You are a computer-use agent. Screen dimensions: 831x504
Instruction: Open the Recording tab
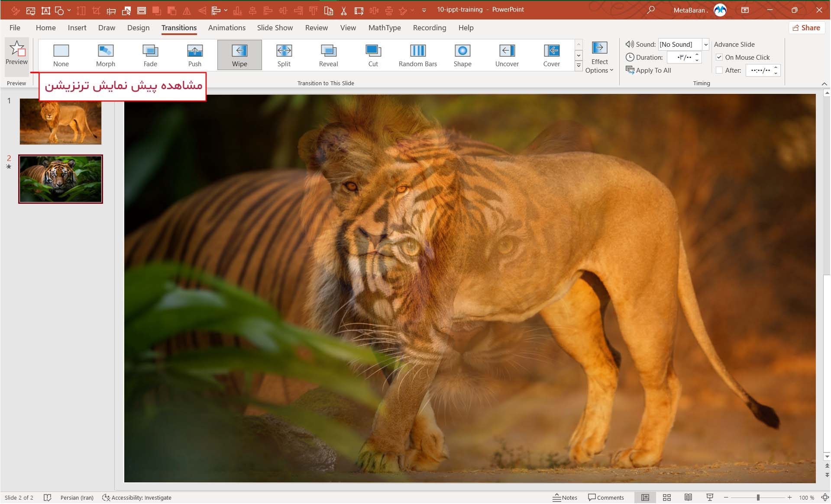(x=429, y=28)
